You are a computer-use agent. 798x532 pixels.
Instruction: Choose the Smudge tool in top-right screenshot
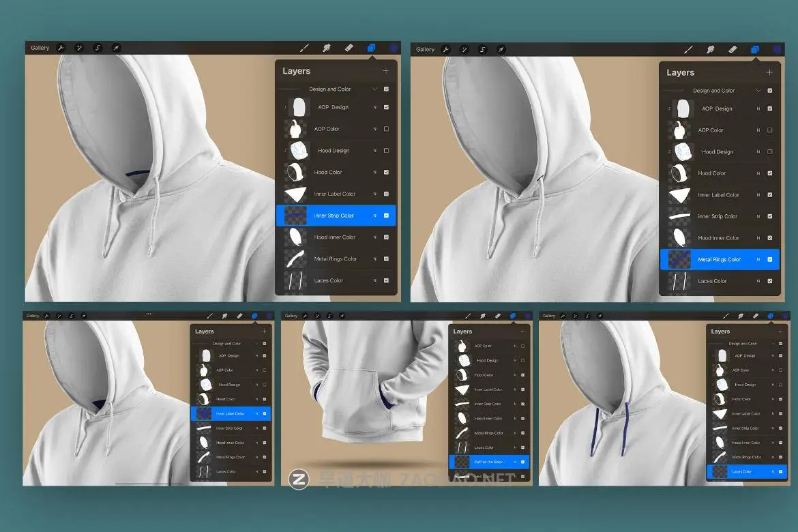[x=710, y=49]
